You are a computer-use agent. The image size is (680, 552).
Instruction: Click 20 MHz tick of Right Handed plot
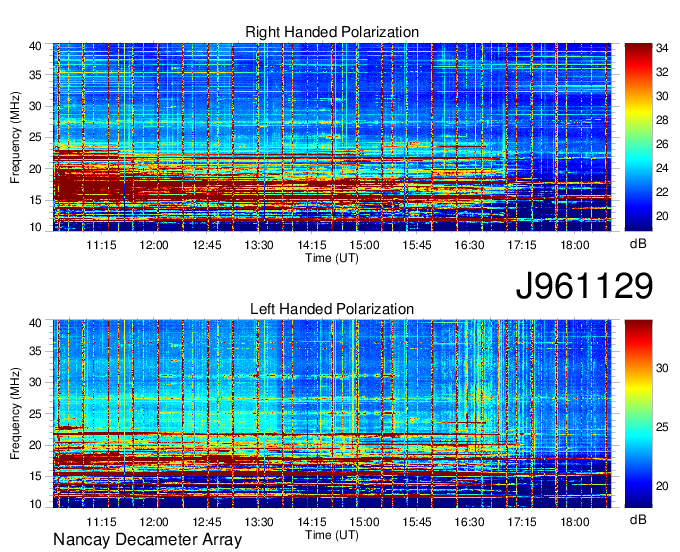point(35,169)
